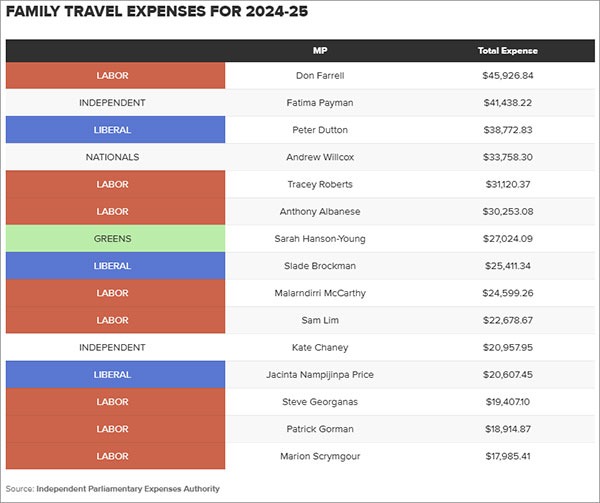Viewport: 600px width, 503px height.
Task: Click the INDEPENDENT cell beside Fatima Payman
Action: [113, 103]
